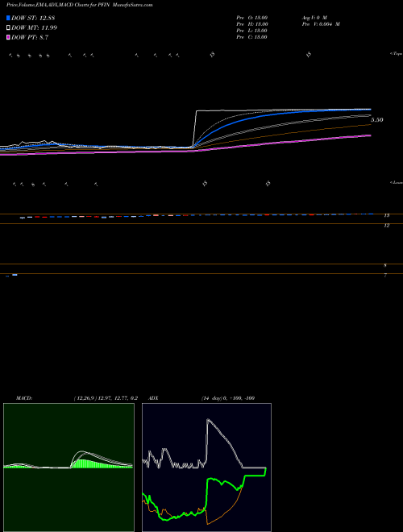The image size is (403, 532).
Task: Open the dark blue ADX indicator chart
Action: [206, 468]
